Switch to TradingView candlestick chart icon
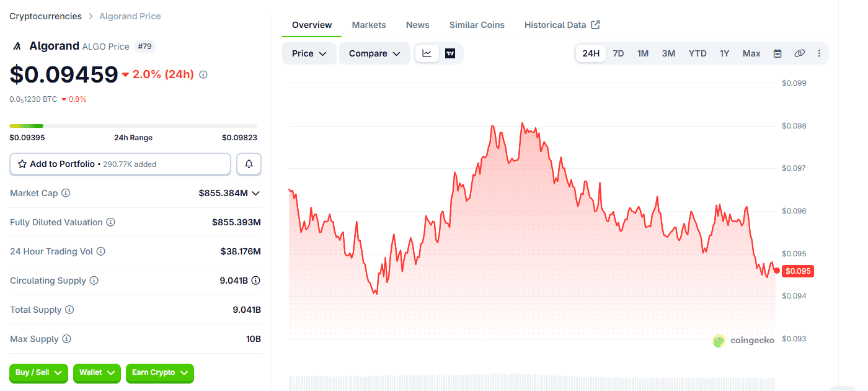Image resolution: width=868 pixels, height=391 pixels. point(450,53)
